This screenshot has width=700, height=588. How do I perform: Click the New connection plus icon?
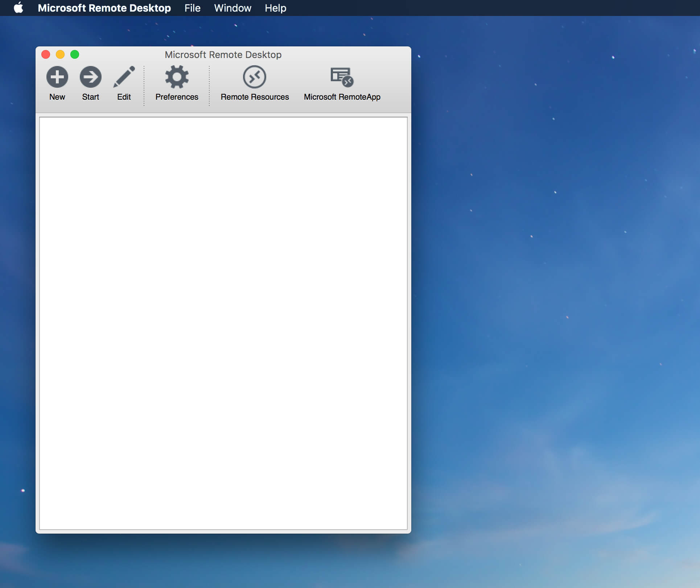(57, 77)
